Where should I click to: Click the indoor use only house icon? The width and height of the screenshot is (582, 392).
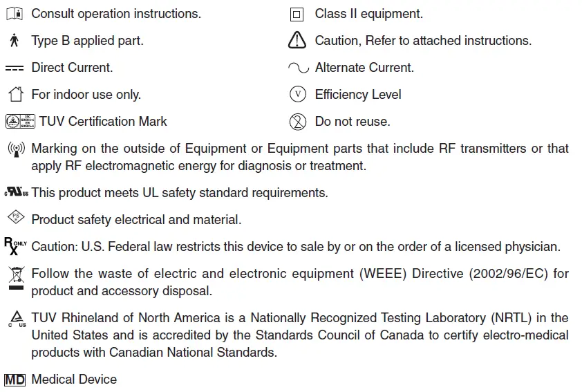15,95
